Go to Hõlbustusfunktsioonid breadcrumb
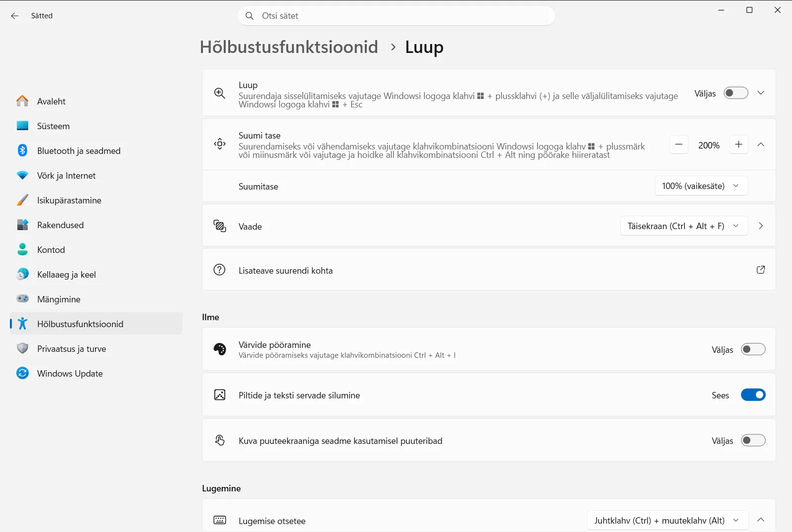This screenshot has width=792, height=532. [289, 47]
